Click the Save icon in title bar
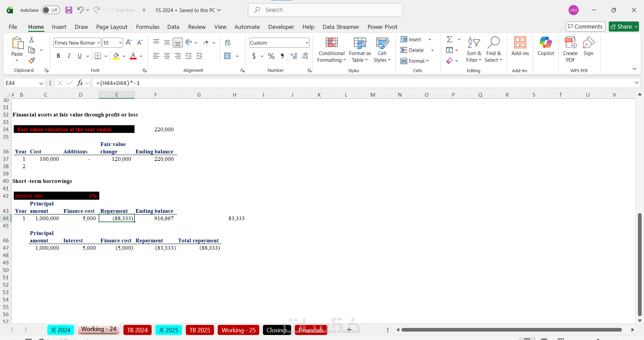644x340 pixels. pos(69,10)
